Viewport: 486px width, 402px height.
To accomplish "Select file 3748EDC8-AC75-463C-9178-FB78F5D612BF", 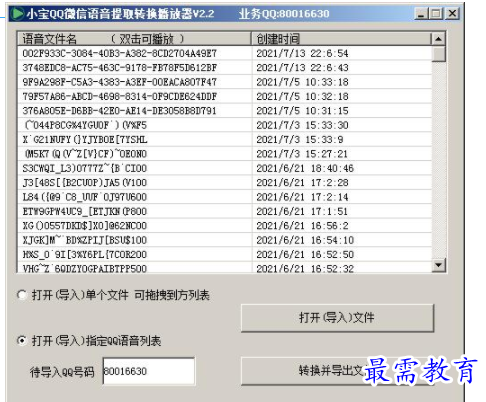I will point(120,68).
